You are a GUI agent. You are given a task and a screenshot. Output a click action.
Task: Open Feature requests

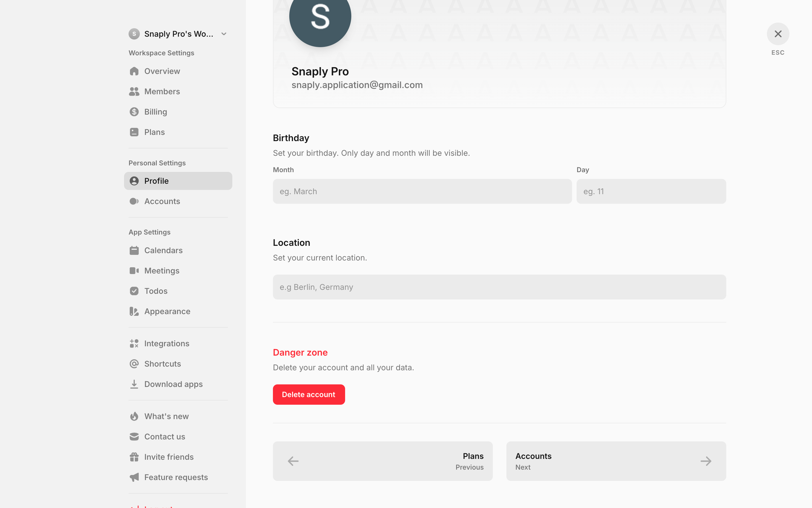click(x=178, y=478)
